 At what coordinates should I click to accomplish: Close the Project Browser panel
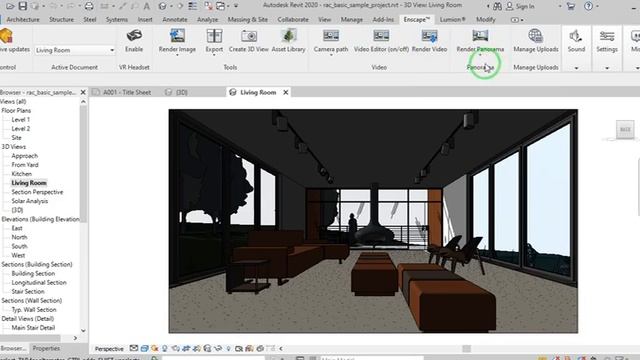(x=83, y=92)
